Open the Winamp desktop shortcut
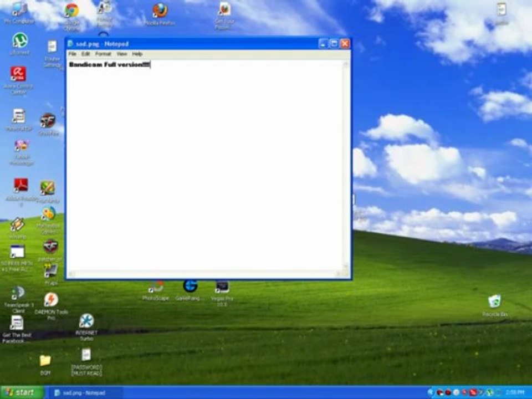The height and width of the screenshot is (399, 532). point(18,228)
